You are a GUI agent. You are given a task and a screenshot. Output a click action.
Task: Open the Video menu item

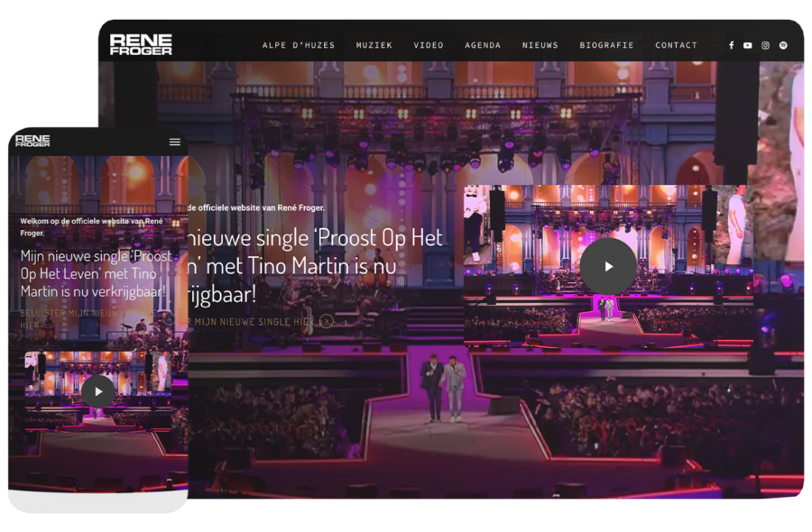(429, 46)
